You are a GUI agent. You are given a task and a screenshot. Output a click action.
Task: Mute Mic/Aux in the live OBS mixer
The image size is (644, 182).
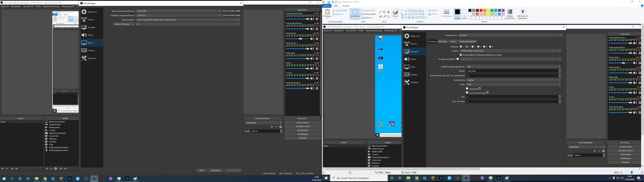tap(312, 69)
